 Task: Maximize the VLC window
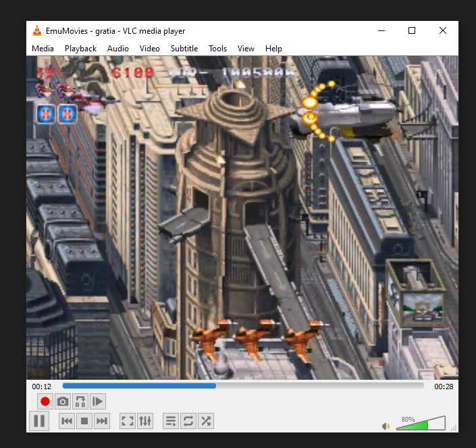coord(412,30)
